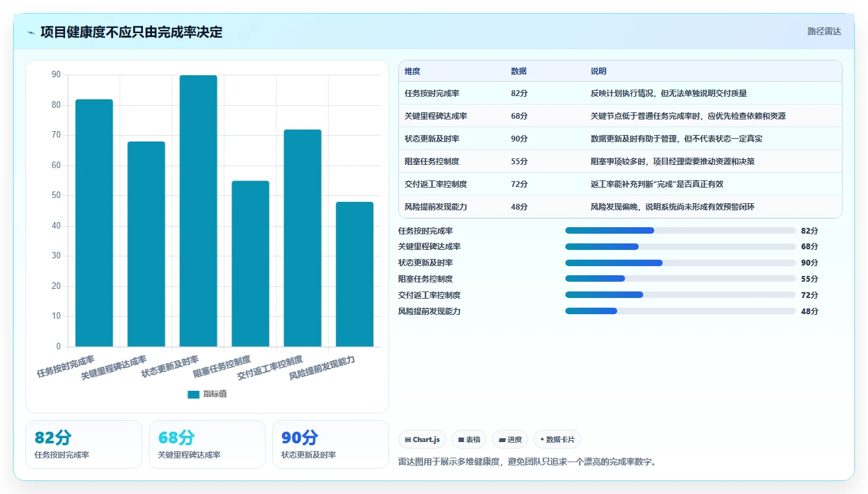Click the 任务按时完成率 label in the progress list

426,230
